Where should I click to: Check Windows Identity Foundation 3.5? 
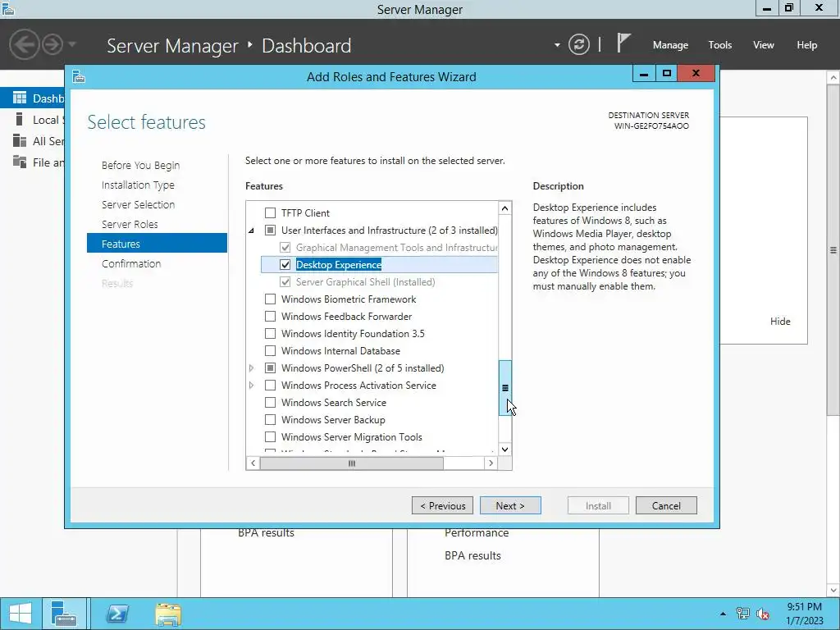[x=271, y=333]
